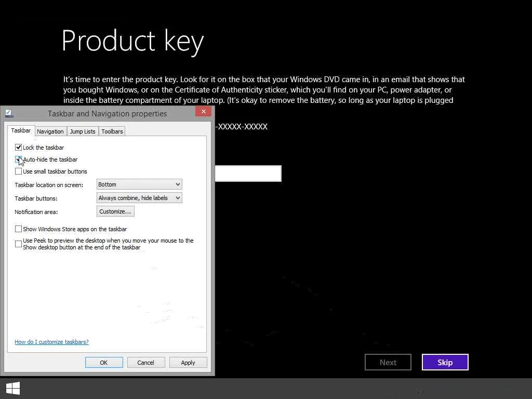This screenshot has width=532, height=399.
Task: Switch to the Toolbars tab
Action: [x=112, y=131]
